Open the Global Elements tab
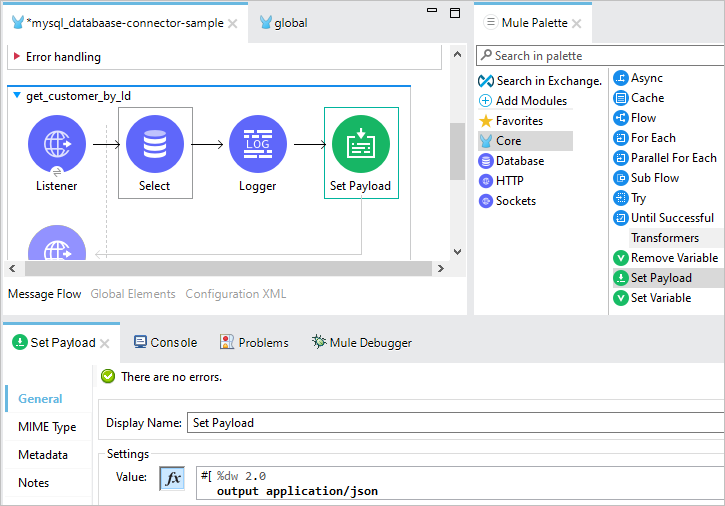Screen dimensions: 725x506 click(x=133, y=294)
